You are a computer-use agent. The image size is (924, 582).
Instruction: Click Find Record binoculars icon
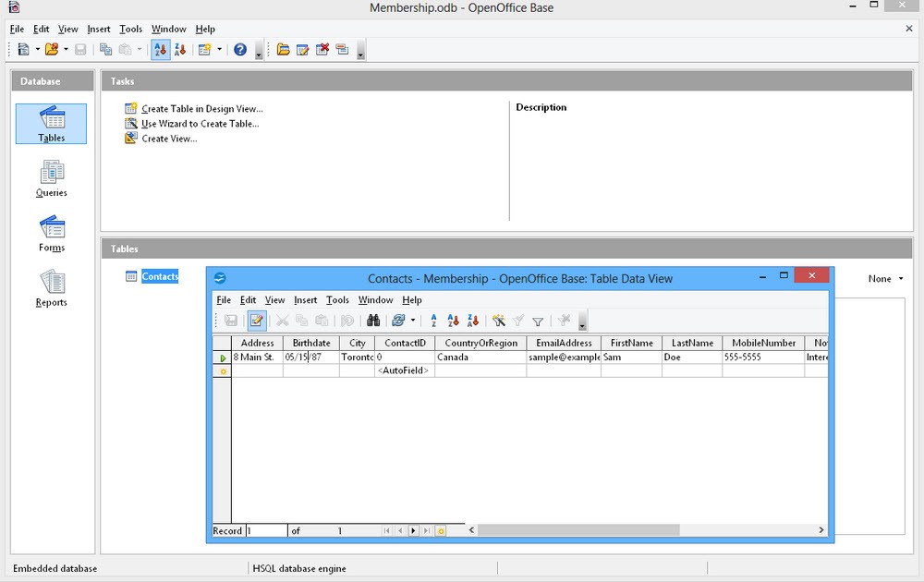click(x=373, y=321)
